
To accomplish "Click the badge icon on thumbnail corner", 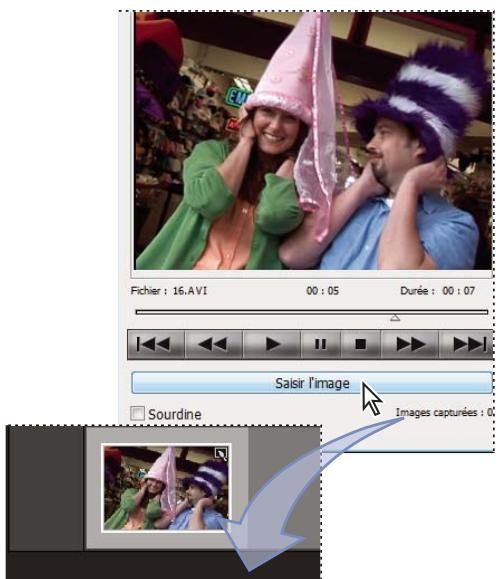I will point(221,454).
